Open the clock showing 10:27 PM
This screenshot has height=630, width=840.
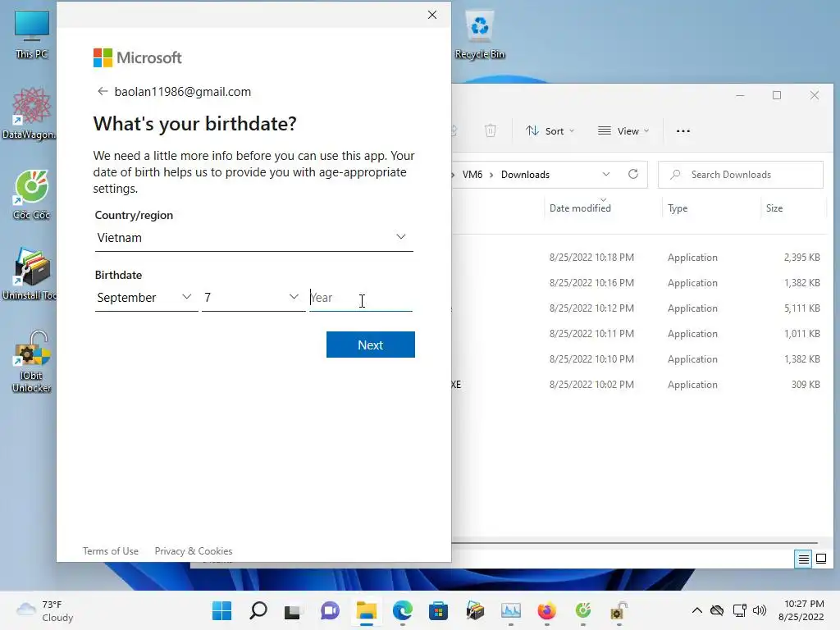point(801,610)
